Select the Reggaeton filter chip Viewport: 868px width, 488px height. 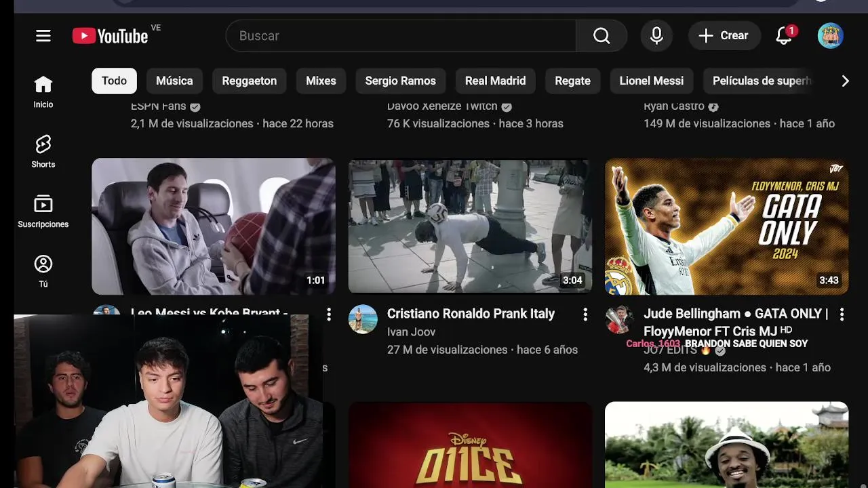click(x=250, y=81)
